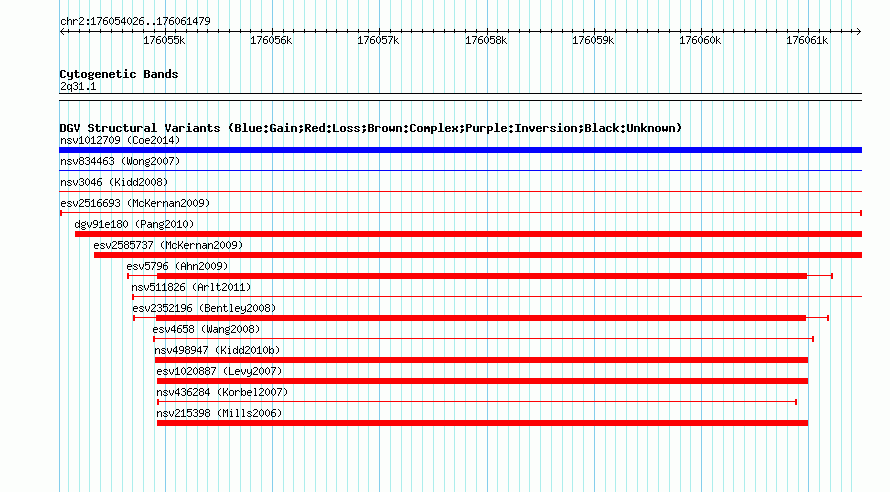The image size is (890, 492).
Task: Click the DGV Structural Variants track title
Action: (370, 128)
